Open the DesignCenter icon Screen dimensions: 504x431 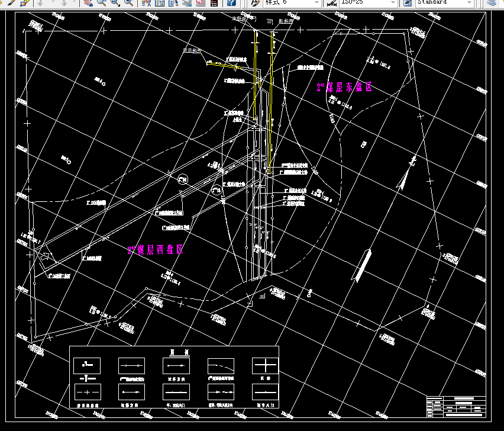point(160,2)
